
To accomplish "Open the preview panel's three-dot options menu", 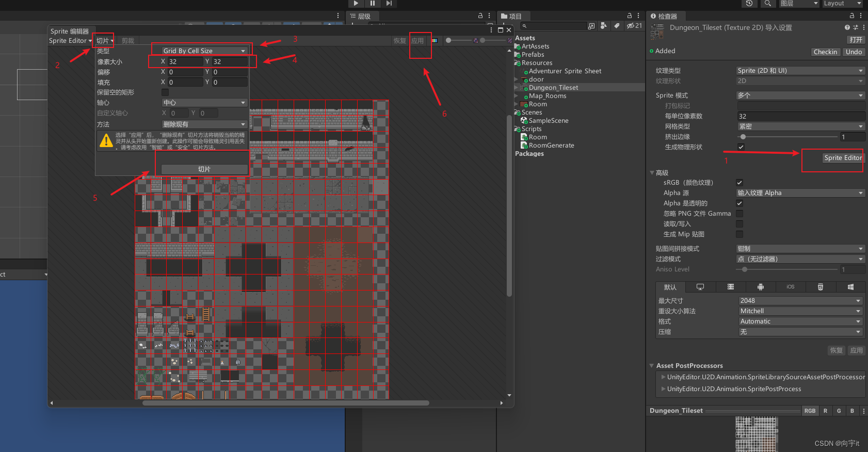I will 863,411.
